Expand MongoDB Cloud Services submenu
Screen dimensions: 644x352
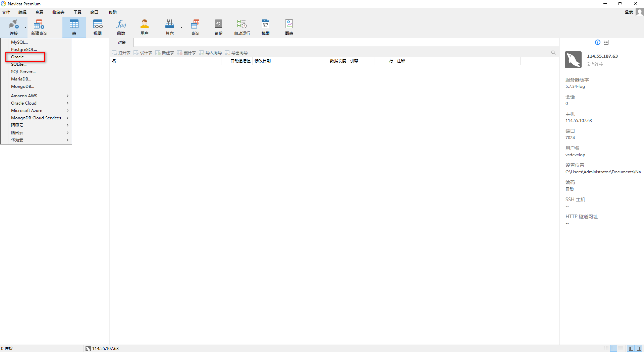pos(36,118)
